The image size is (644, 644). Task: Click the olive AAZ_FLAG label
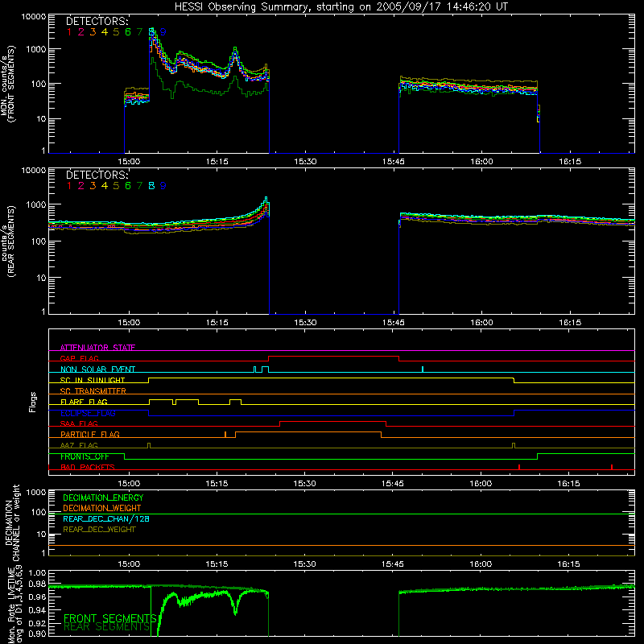[x=79, y=445]
